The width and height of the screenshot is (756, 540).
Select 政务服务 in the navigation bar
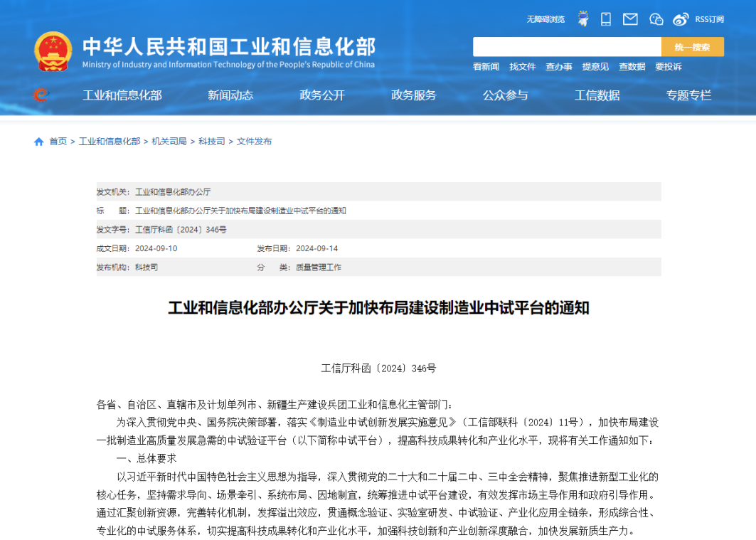[x=414, y=95]
